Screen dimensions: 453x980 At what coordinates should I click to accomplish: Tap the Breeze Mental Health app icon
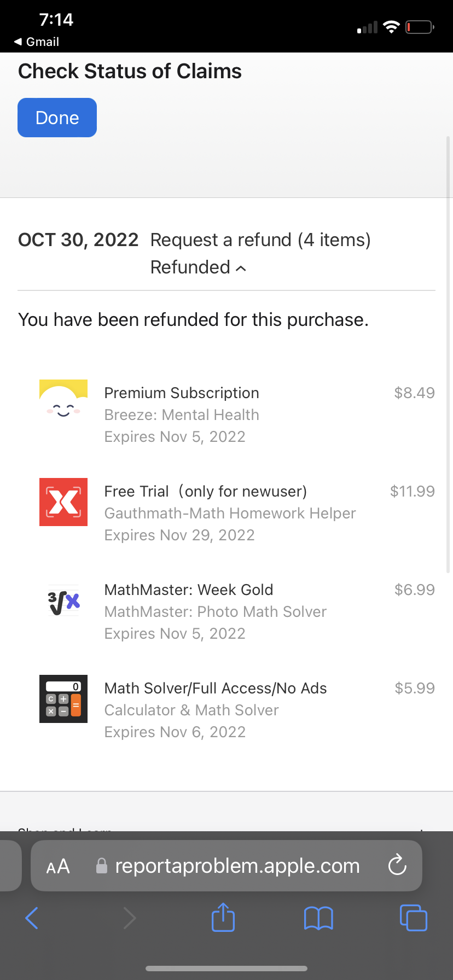[x=63, y=404]
